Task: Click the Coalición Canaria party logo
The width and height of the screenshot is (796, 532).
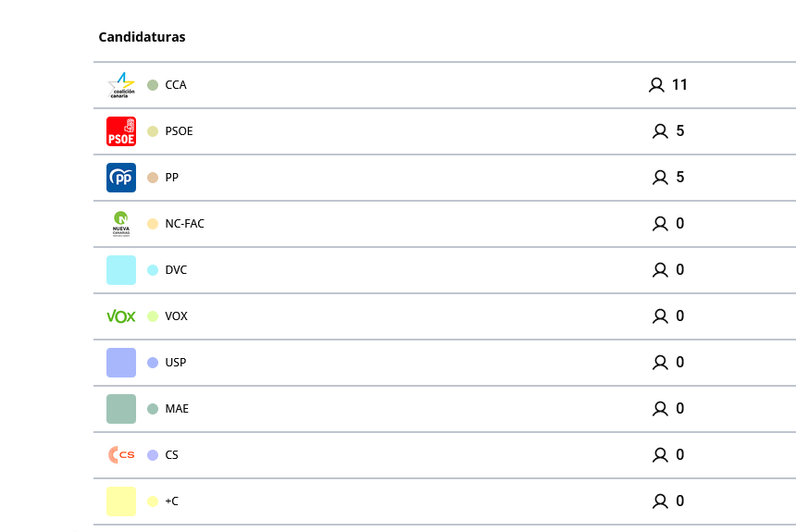Action: pyautogui.click(x=121, y=85)
